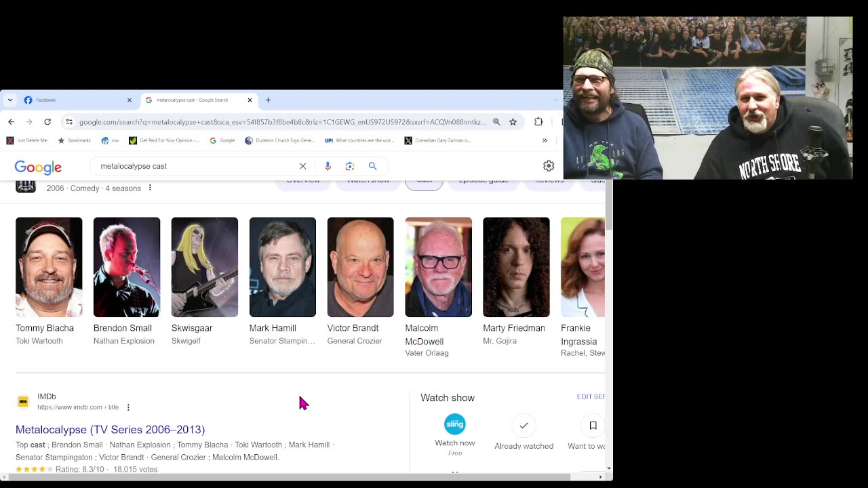This screenshot has width=868, height=488.
Task: Submit search with the magnifier icon
Action: coord(372,166)
